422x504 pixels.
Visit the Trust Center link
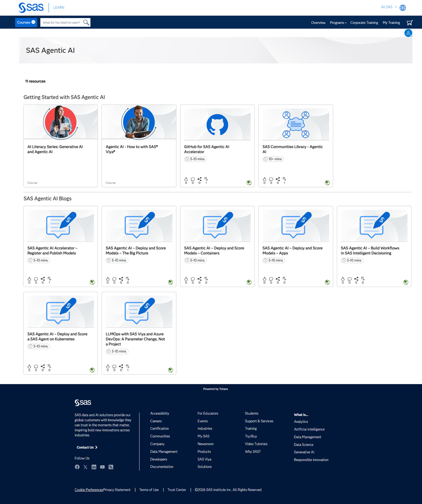click(177, 490)
